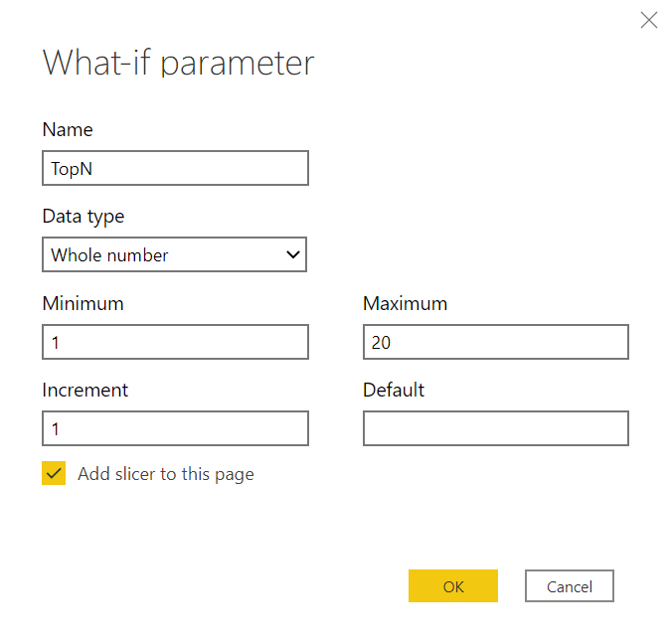This screenshot has height=644, width=671.
Task: Click the Data type label
Action: 84,217
